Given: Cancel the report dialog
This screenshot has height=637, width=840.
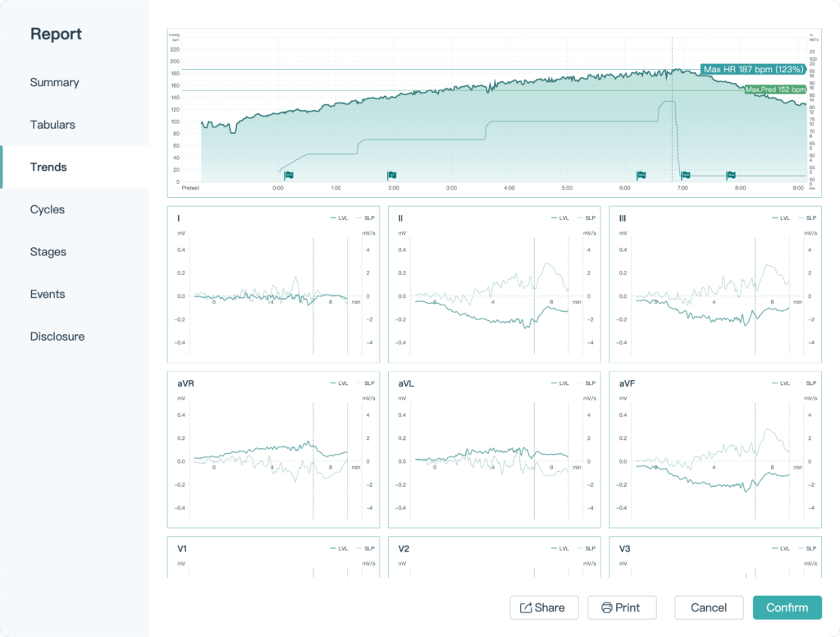Looking at the screenshot, I should click(x=709, y=607).
